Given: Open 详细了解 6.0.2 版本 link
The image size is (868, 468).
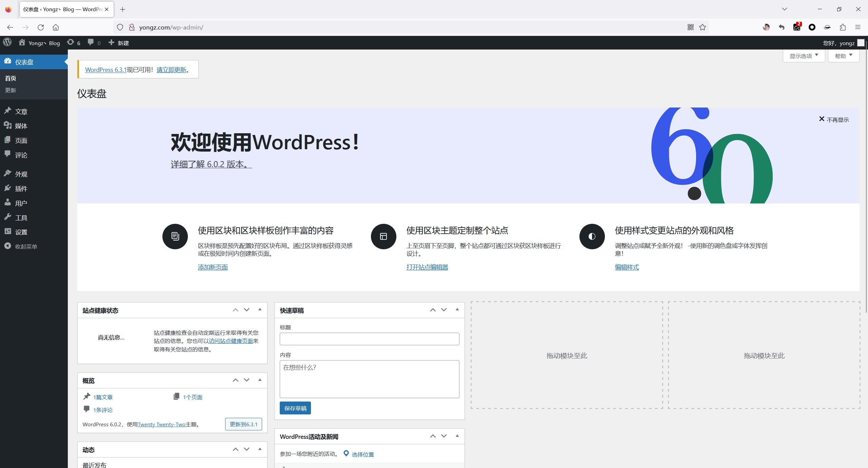Looking at the screenshot, I should [211, 164].
